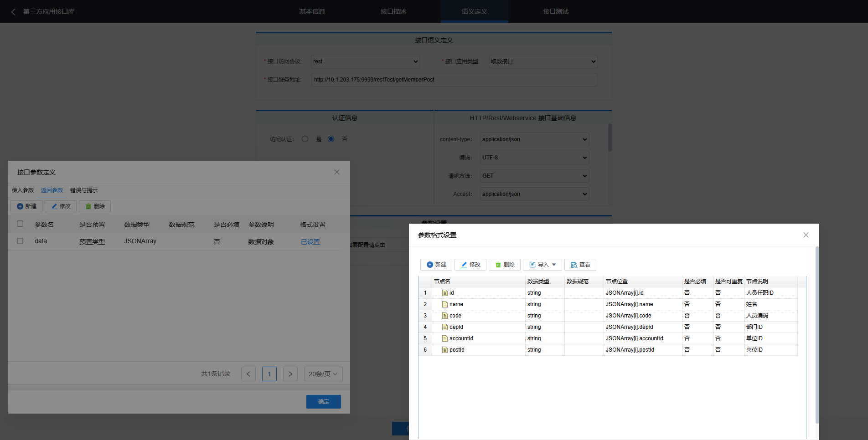868x440 pixels.
Task: Open the 已设置 format link
Action: pyautogui.click(x=310, y=242)
